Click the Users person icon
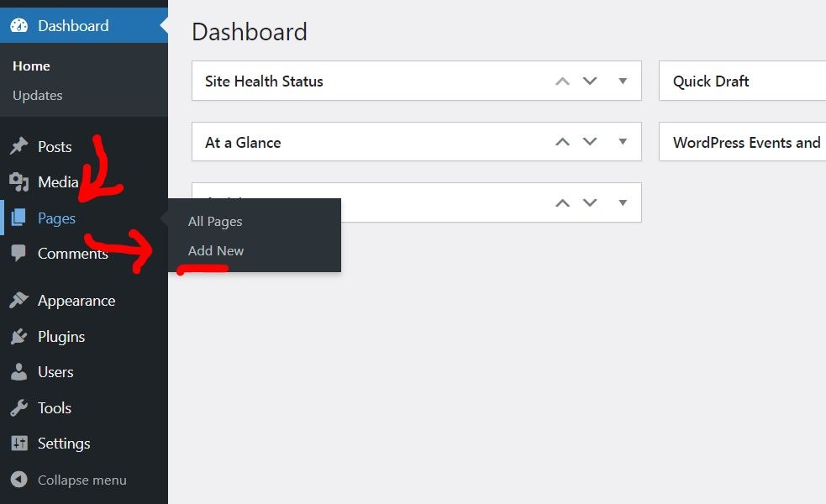 coord(19,372)
